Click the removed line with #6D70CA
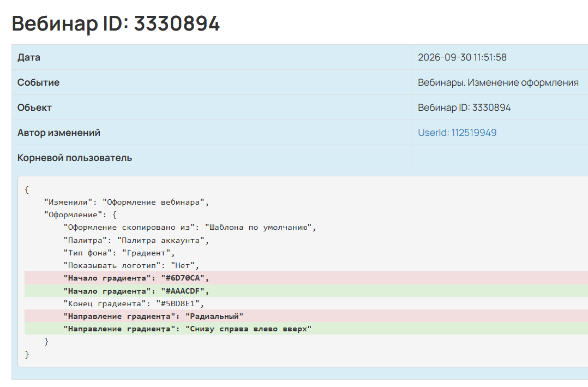This screenshot has width=588, height=387. click(x=306, y=278)
